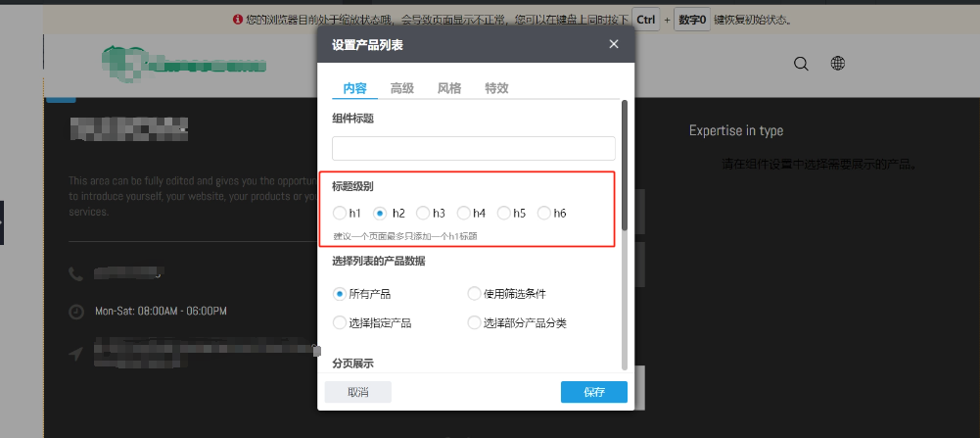
Task: Select the h3 heading level radio
Action: pyautogui.click(x=423, y=213)
